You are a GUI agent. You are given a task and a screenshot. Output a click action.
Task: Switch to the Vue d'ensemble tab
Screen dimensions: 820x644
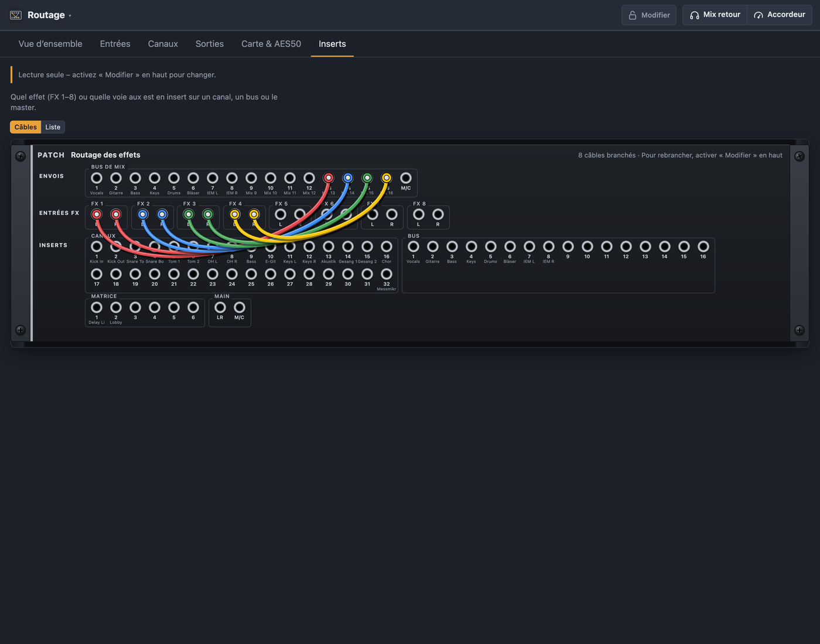click(50, 44)
